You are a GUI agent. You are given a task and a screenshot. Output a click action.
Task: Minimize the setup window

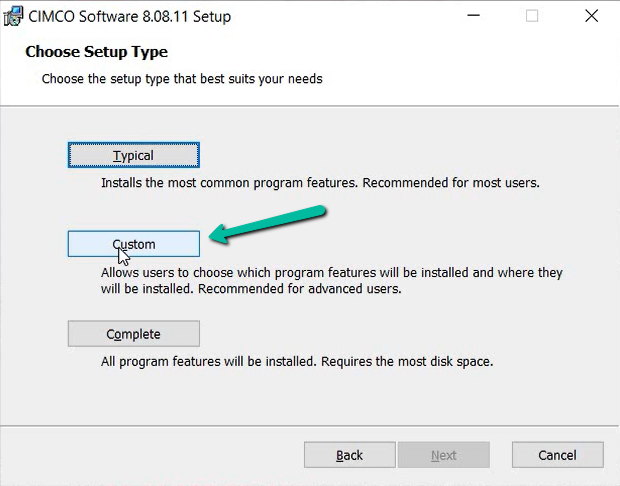[473, 16]
